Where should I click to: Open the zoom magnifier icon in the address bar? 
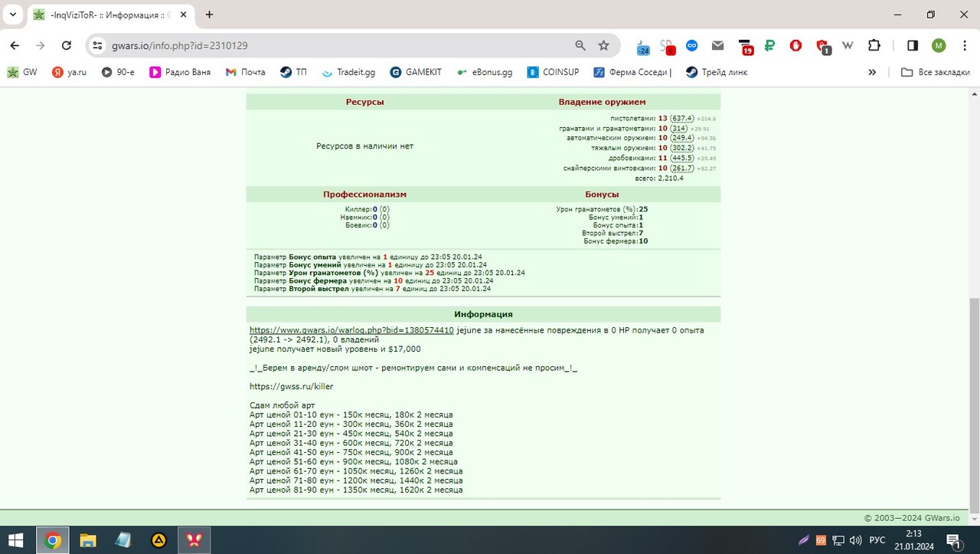click(x=580, y=46)
